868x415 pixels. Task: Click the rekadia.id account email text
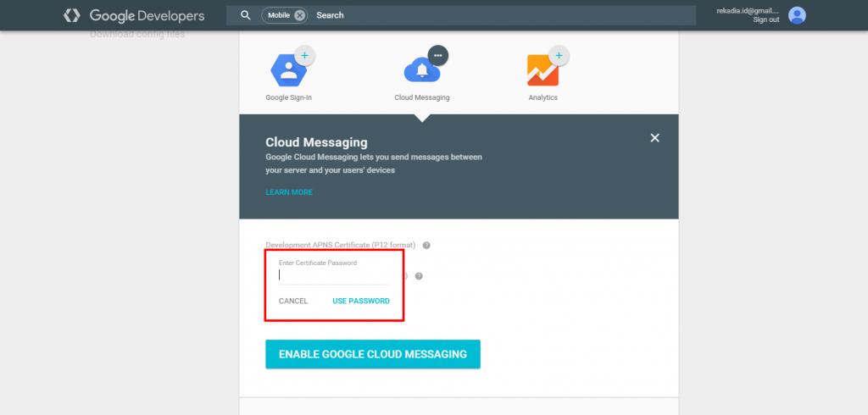click(x=748, y=11)
